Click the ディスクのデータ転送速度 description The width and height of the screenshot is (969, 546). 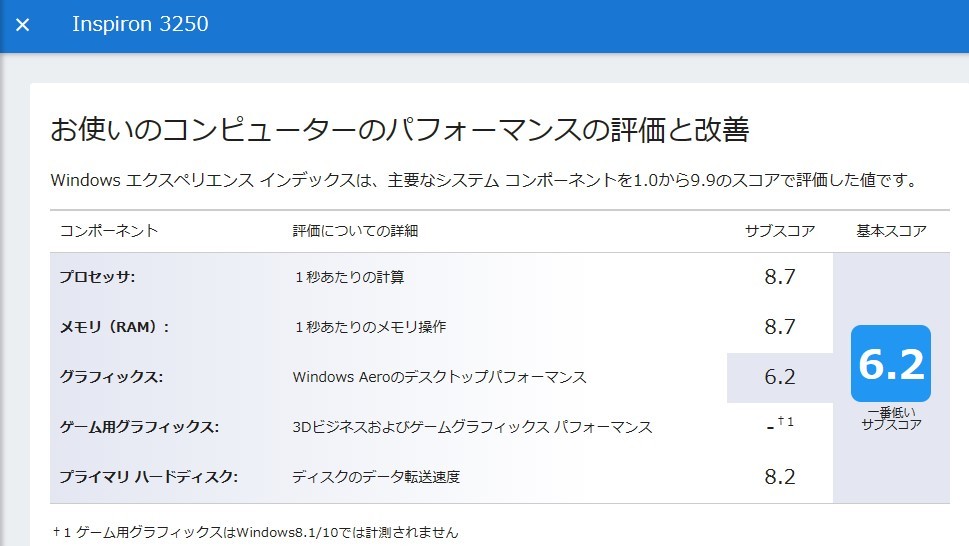click(x=376, y=477)
